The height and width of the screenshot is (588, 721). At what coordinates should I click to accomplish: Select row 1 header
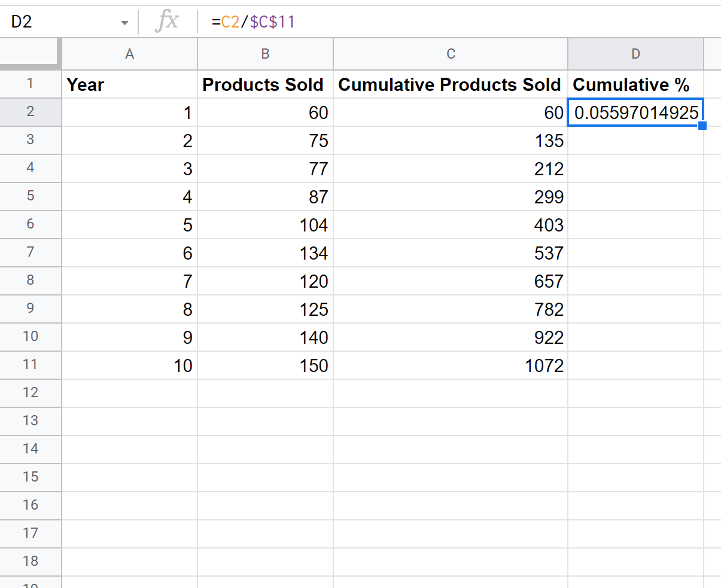point(31,84)
